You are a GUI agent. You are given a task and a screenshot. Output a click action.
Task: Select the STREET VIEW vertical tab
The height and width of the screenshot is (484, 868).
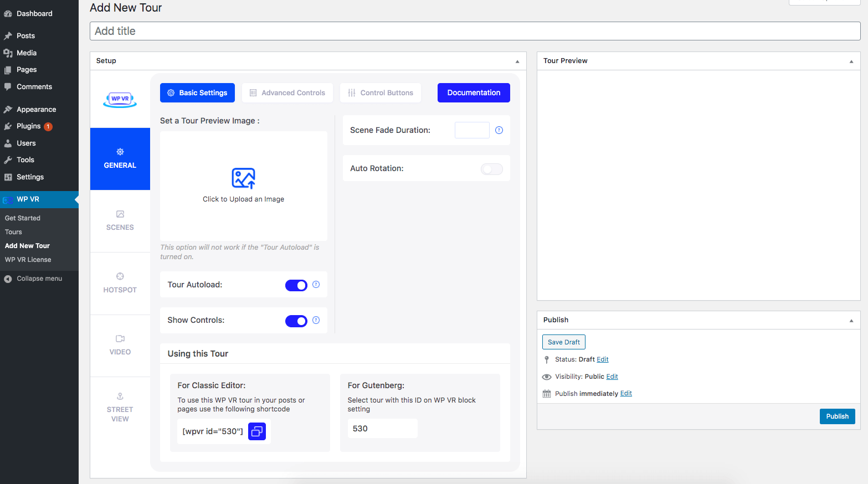point(120,408)
